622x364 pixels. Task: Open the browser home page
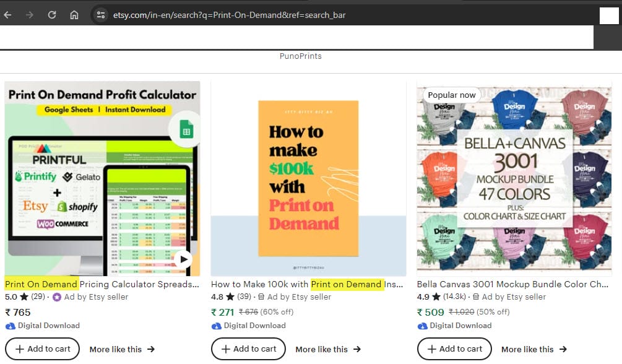pos(74,15)
